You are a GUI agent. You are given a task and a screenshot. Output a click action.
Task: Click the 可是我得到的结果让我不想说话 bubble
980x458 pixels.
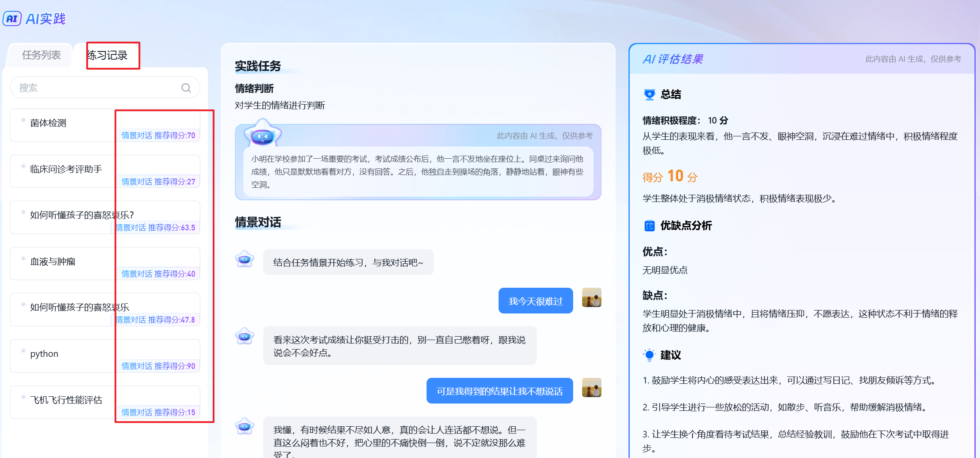499,391
